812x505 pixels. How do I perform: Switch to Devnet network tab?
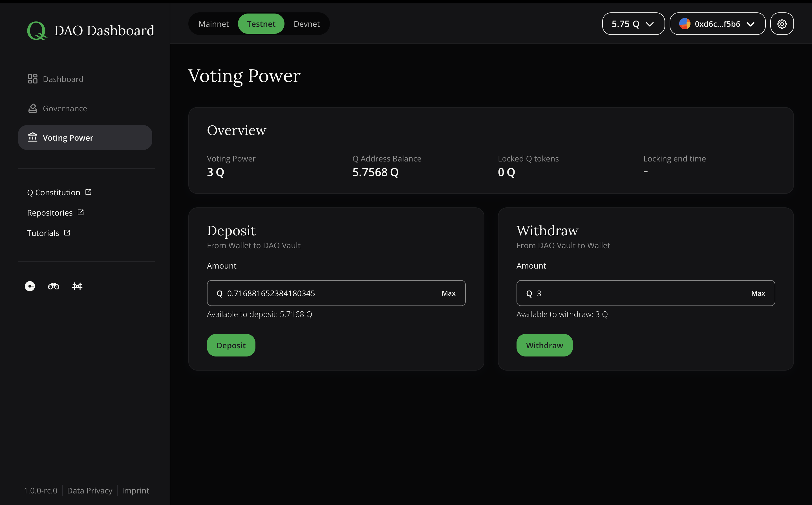click(307, 24)
